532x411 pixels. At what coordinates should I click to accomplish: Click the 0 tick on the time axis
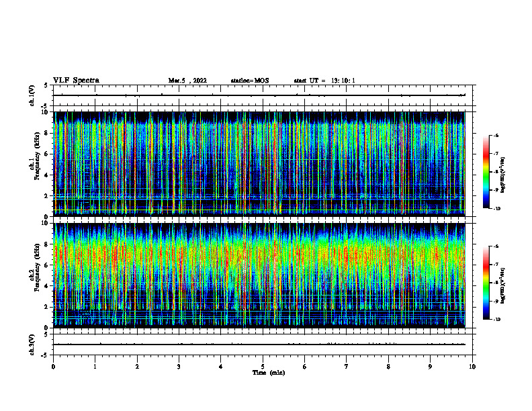click(x=53, y=367)
